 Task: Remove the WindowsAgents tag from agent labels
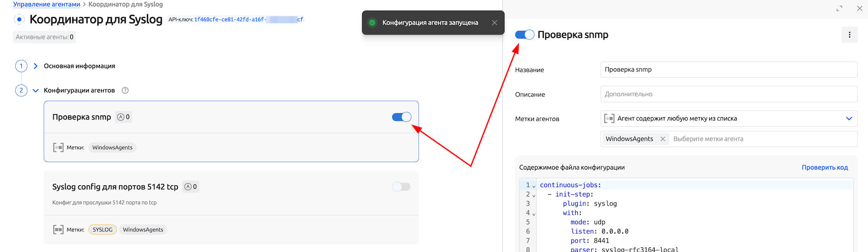[663, 139]
